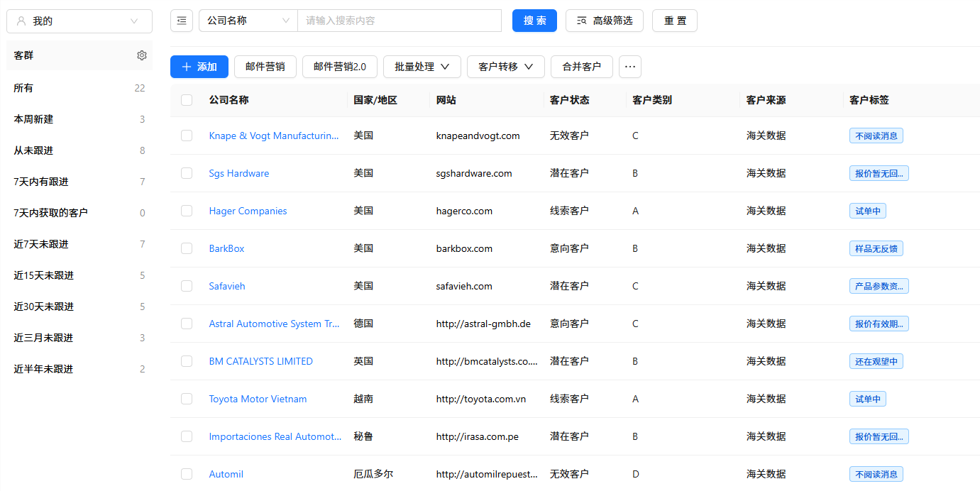Click the 邮件营销2.0 button
Viewport: 980px width, 491px height.
340,67
